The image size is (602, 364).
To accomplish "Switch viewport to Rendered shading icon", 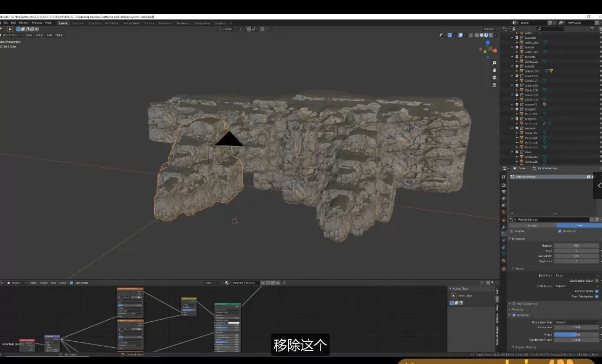I will point(490,35).
